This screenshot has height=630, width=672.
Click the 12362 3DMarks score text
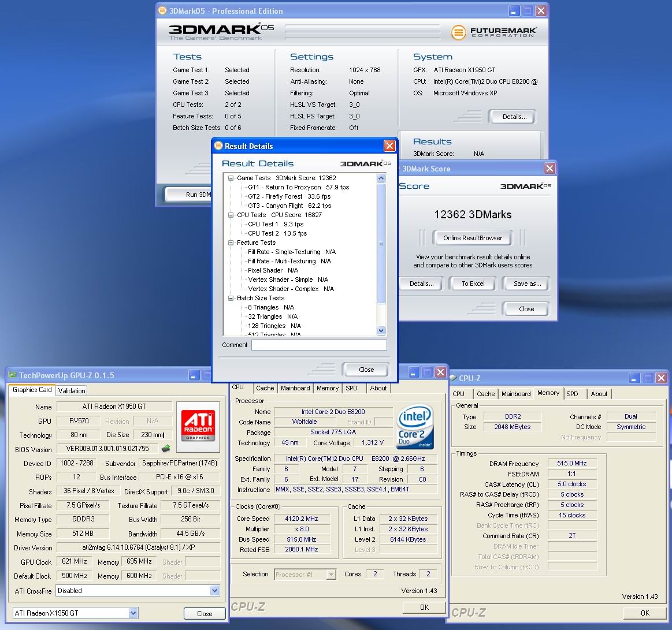pos(473,215)
